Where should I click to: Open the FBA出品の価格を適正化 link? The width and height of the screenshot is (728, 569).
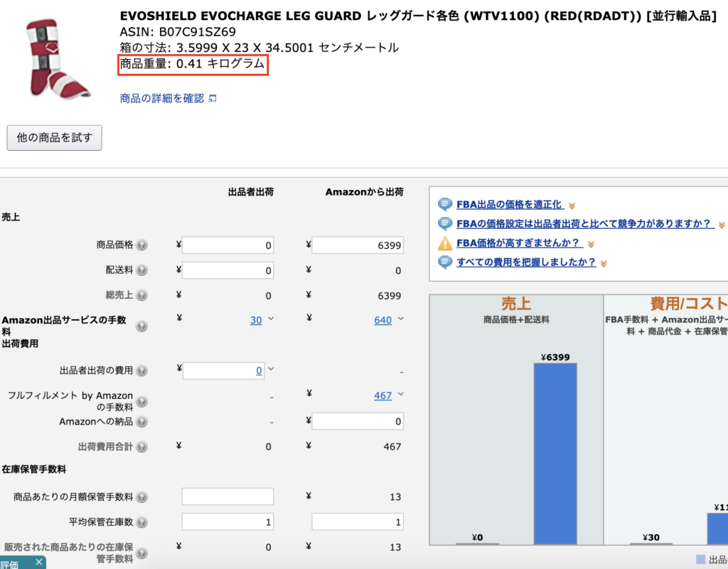pos(510,204)
